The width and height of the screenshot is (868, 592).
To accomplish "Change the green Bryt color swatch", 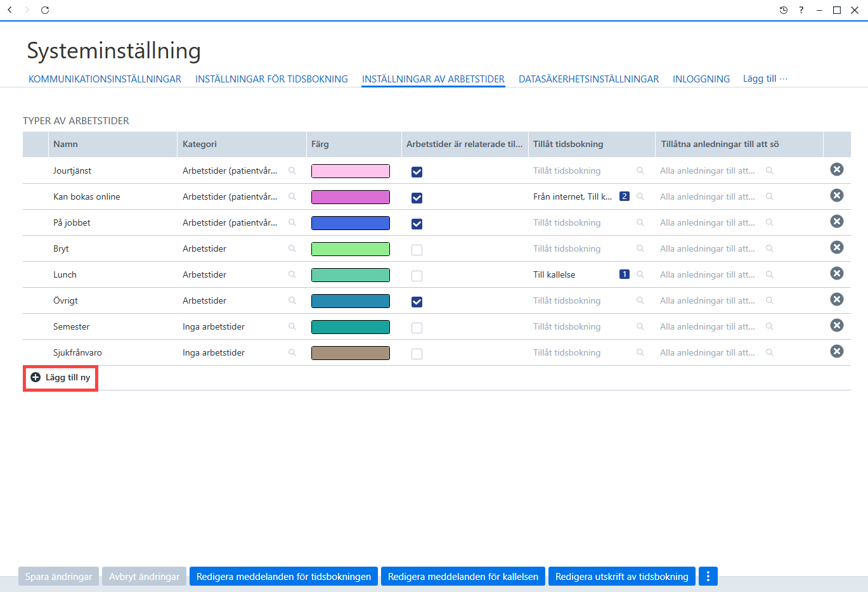I will (x=351, y=249).
